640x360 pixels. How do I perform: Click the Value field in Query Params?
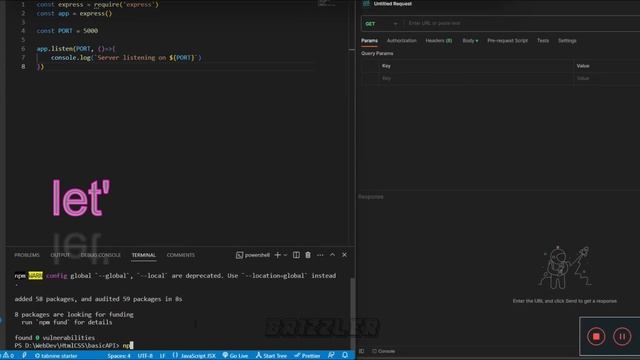point(607,78)
